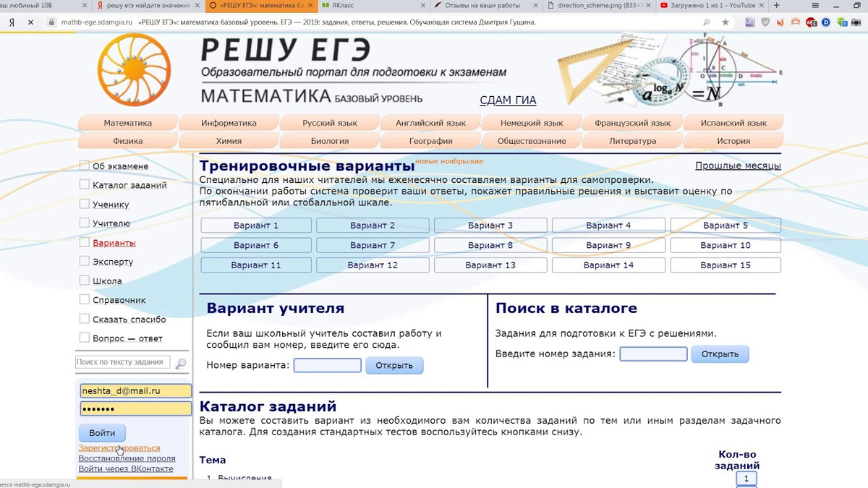The height and width of the screenshot is (488, 868).
Task: Open Вариант 5 training test
Action: [x=726, y=226]
